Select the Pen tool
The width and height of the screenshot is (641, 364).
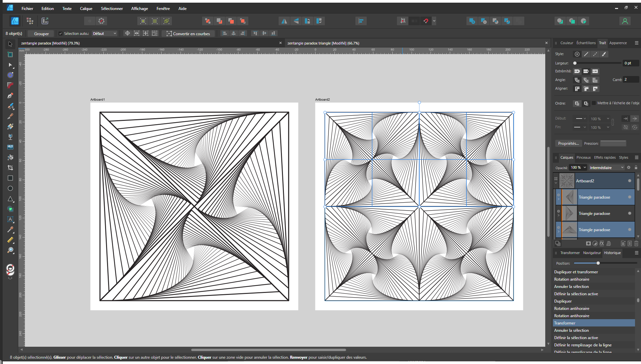[x=10, y=96]
